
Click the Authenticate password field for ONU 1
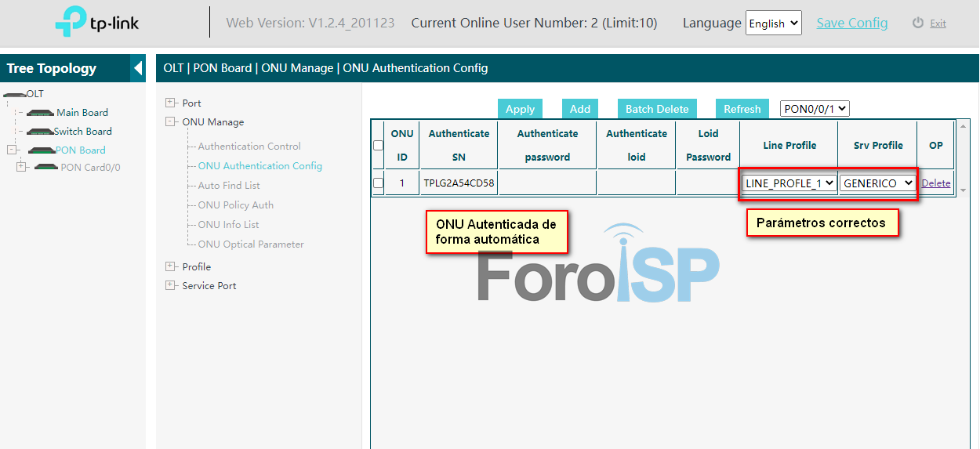547,183
